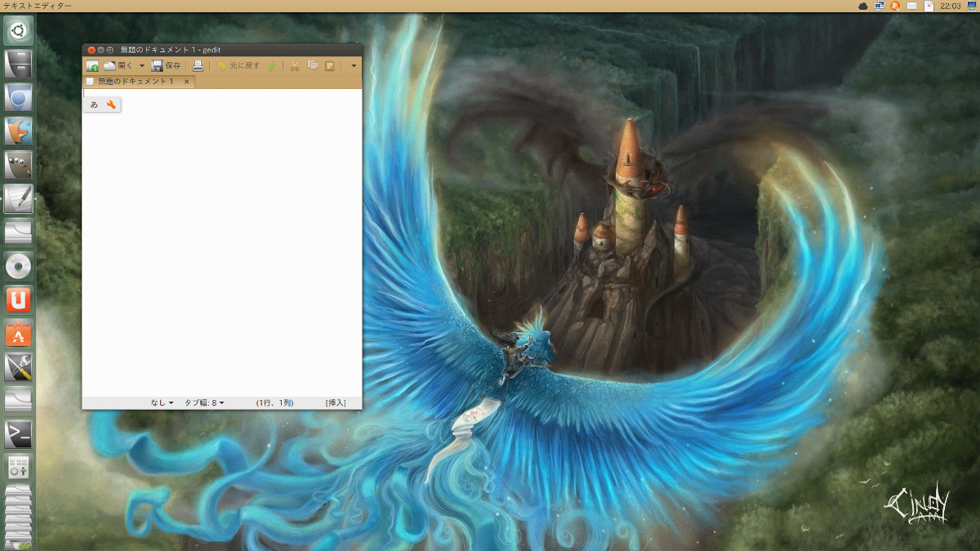Screen dimensions: 980x551
Task: Open the タブ幅: 8 tab width dropdown
Action: coord(203,402)
